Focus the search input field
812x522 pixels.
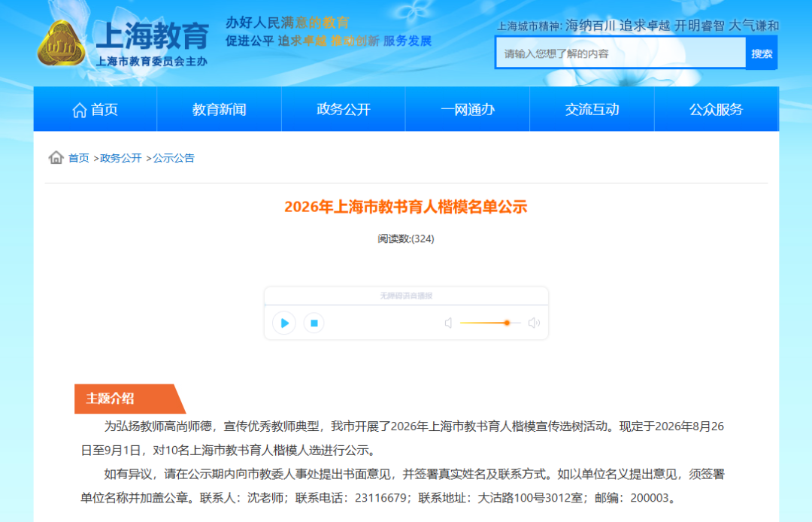(x=620, y=53)
